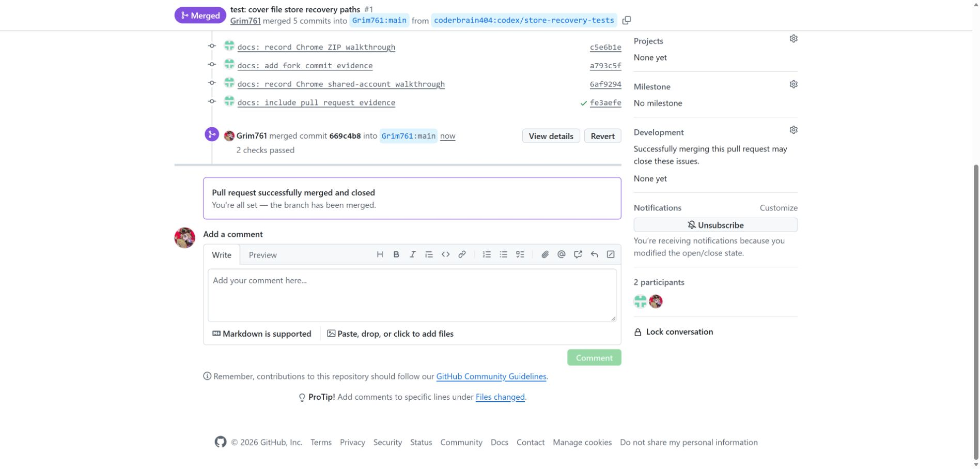Insert unordered bullet list icon

coord(503,254)
